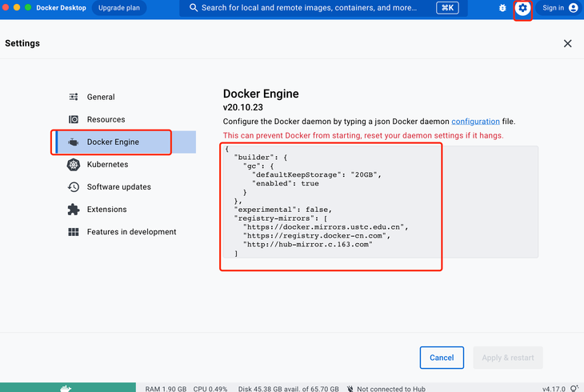Viewport: 584px width, 392px height.
Task: Click the Kubernetes helm wheel icon
Action: tap(74, 164)
